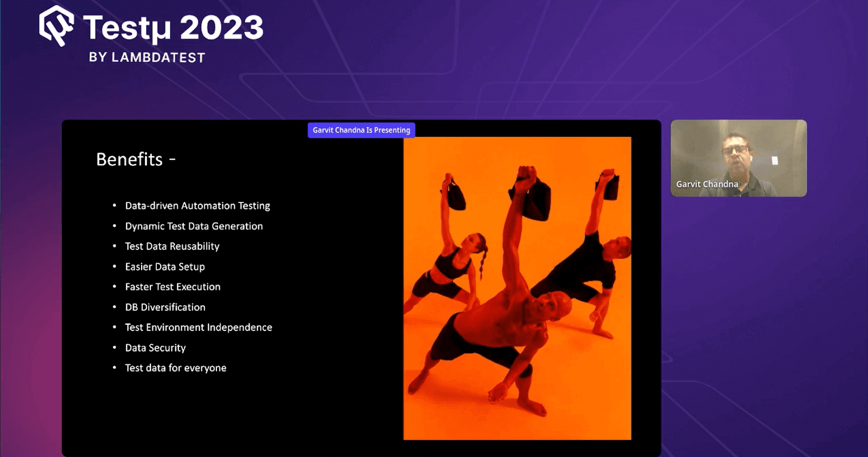Click the LambdaTest Testμ logo icon
The image size is (868, 457).
click(56, 26)
